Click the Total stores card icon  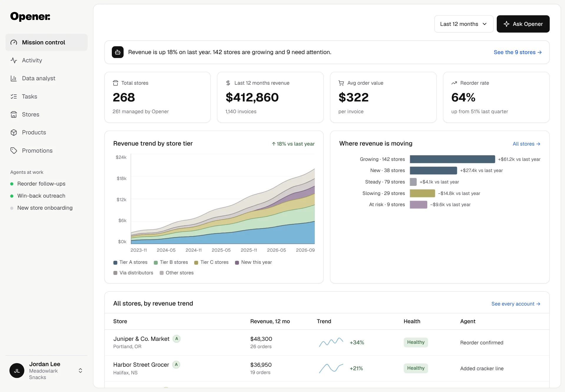pyautogui.click(x=116, y=83)
